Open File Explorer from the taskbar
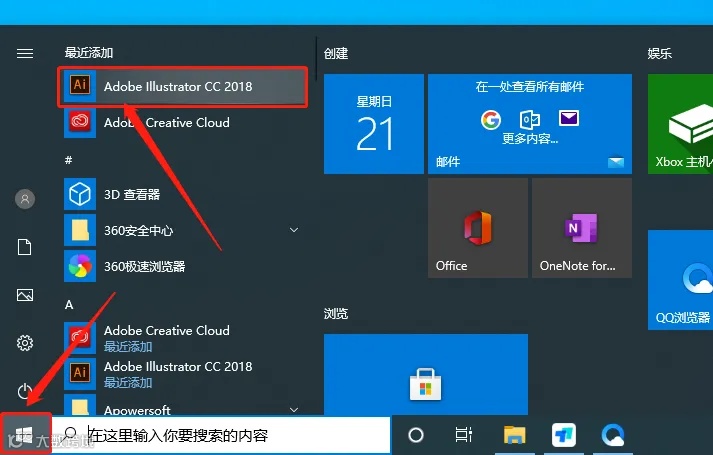Image resolution: width=713 pixels, height=455 pixels. pyautogui.click(x=514, y=435)
